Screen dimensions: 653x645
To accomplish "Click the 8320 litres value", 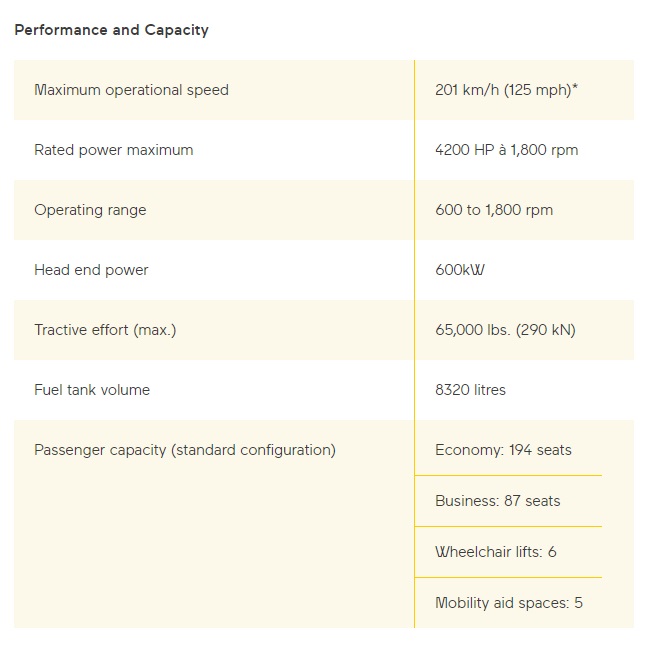I will [471, 390].
